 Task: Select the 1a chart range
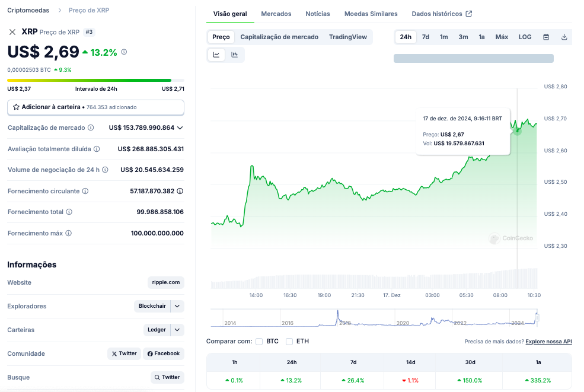481,37
